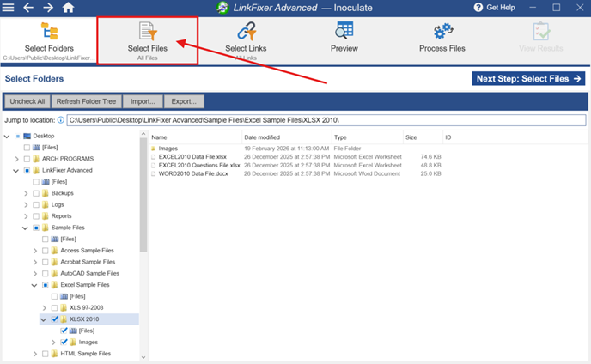The width and height of the screenshot is (591, 364).
Task: Collapse the XLSX 2010 folder
Action: coord(44,319)
